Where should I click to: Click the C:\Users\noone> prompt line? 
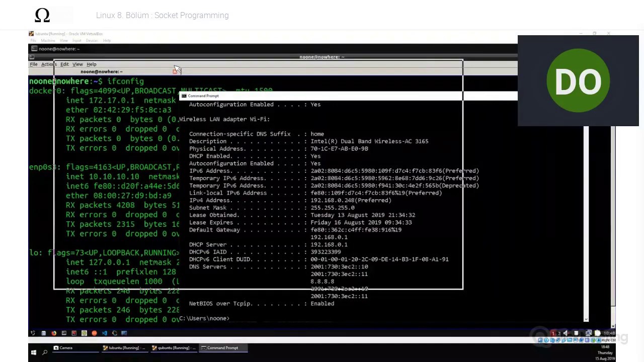pyautogui.click(x=204, y=318)
